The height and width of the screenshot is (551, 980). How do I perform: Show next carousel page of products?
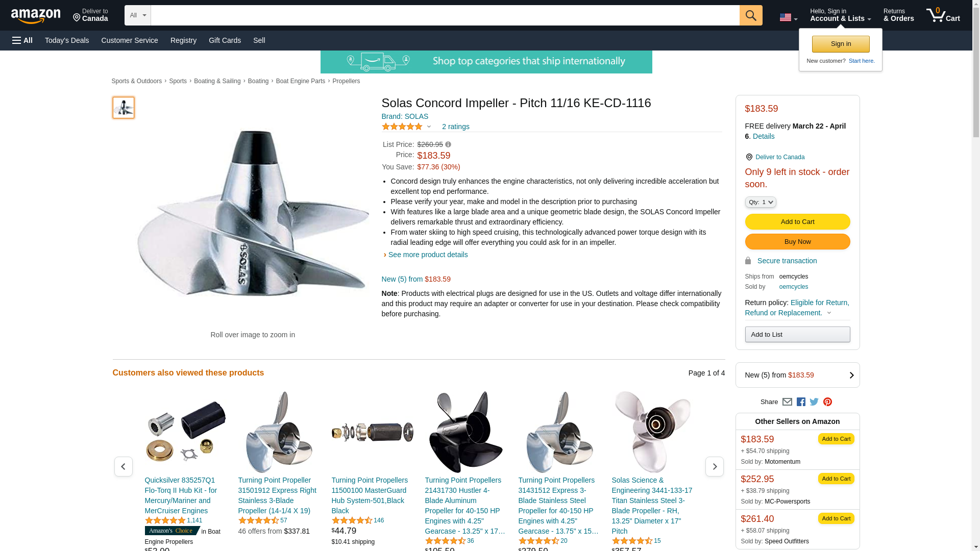coord(714,466)
